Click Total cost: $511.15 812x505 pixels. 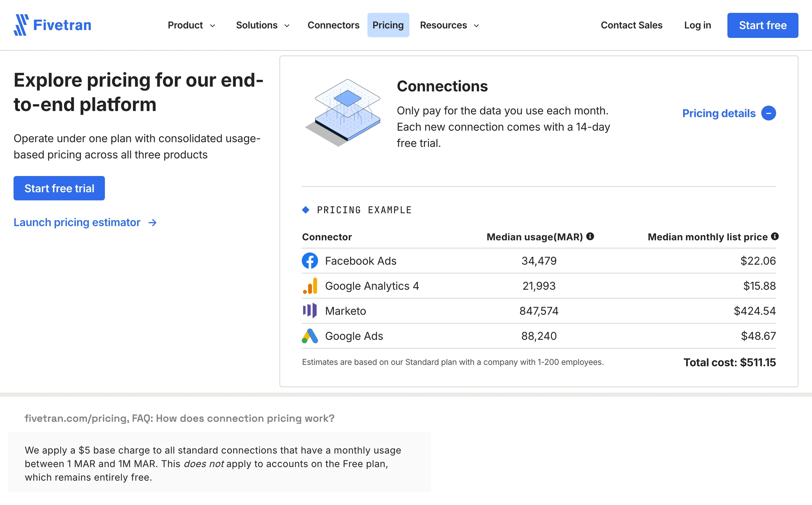point(730,363)
